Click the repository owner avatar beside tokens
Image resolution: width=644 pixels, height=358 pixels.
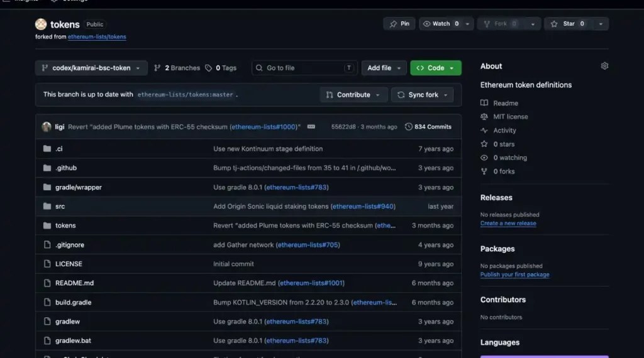point(41,24)
